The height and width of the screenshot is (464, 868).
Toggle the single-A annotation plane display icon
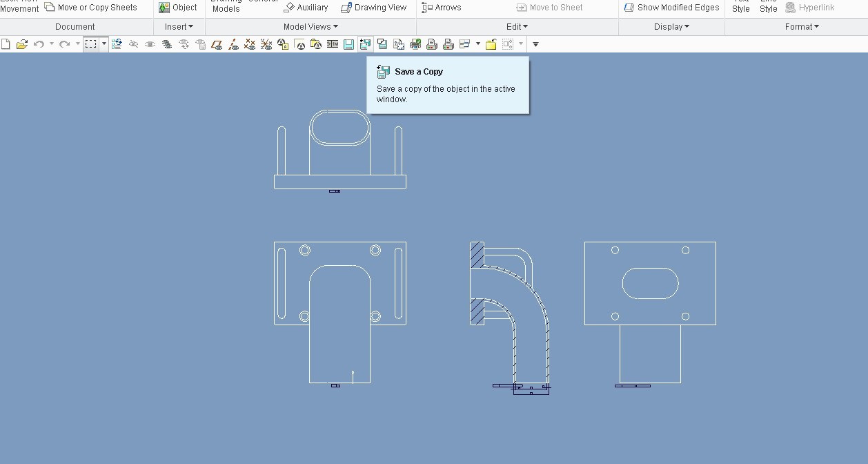point(299,44)
